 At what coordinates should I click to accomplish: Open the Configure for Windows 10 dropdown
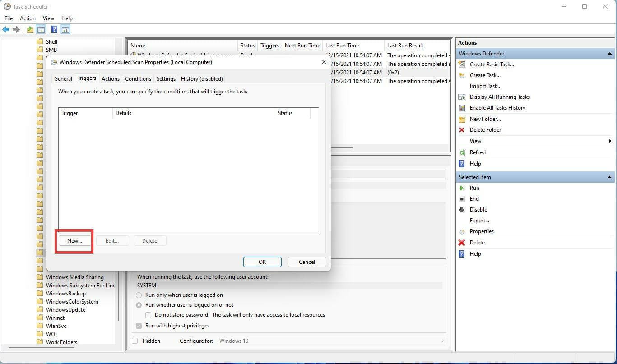coord(332,341)
